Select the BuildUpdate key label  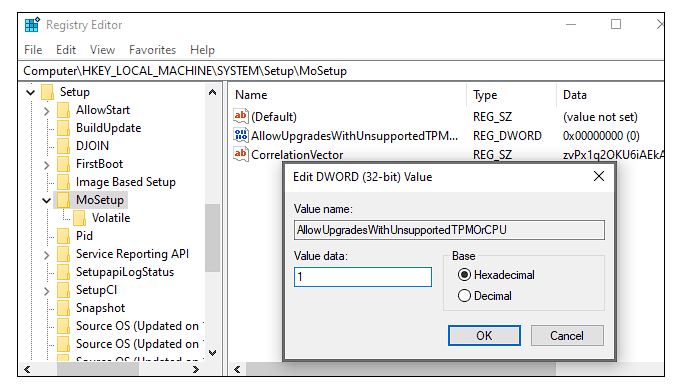[x=108, y=128]
